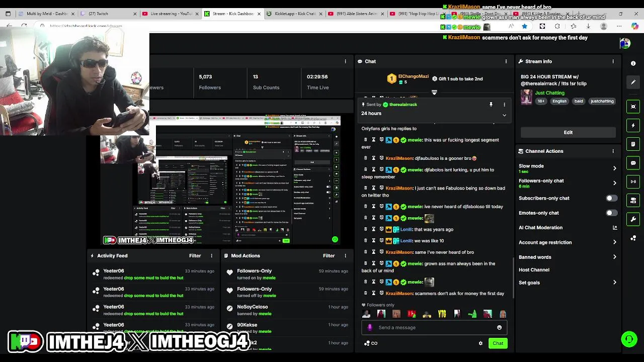Open the green support headset button

coord(629,339)
